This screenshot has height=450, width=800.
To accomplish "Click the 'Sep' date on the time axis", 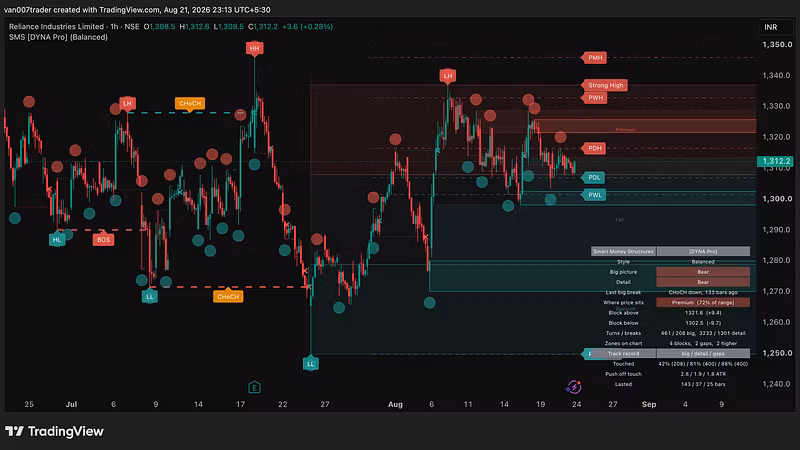I will coord(649,405).
